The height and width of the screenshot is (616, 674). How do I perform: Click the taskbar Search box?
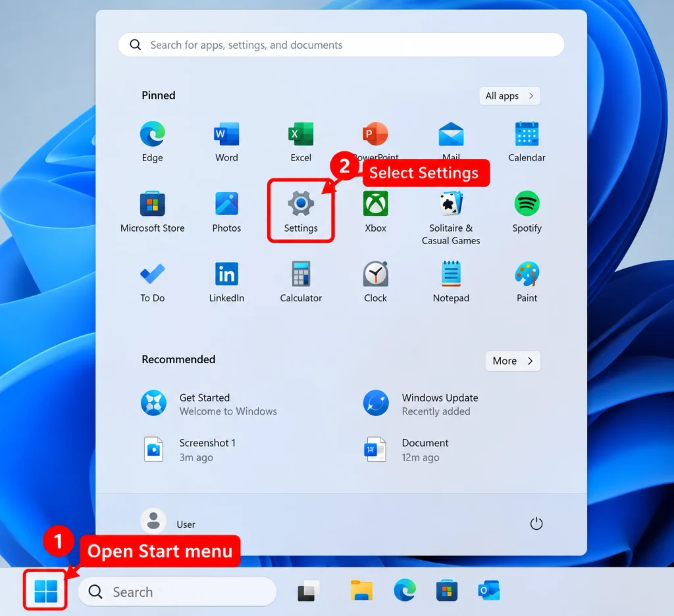(177, 592)
